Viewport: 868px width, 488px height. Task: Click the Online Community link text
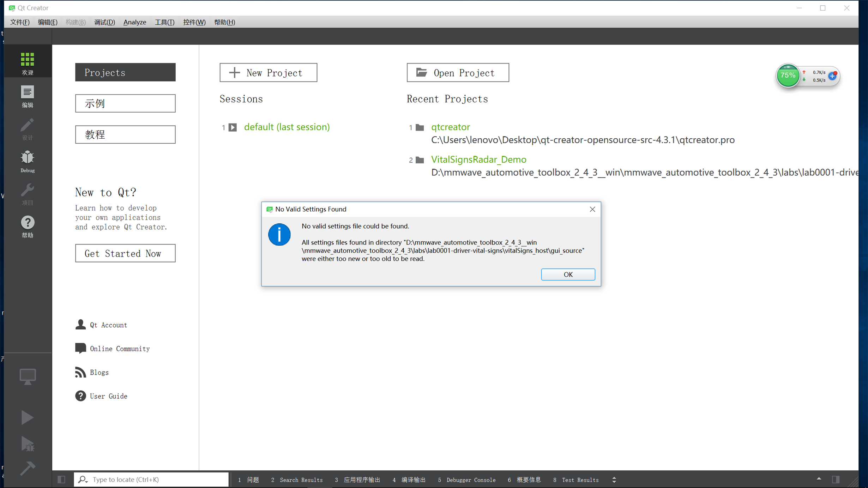120,348
